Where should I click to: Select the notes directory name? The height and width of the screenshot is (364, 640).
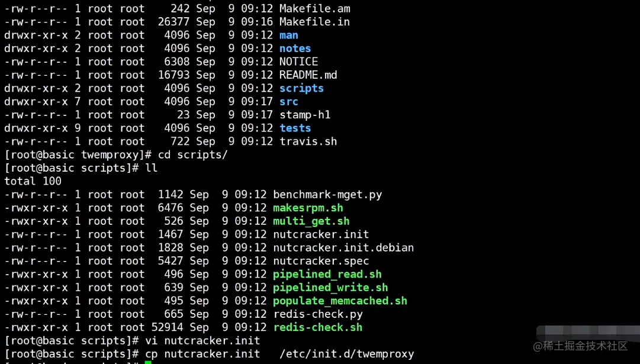pos(295,49)
